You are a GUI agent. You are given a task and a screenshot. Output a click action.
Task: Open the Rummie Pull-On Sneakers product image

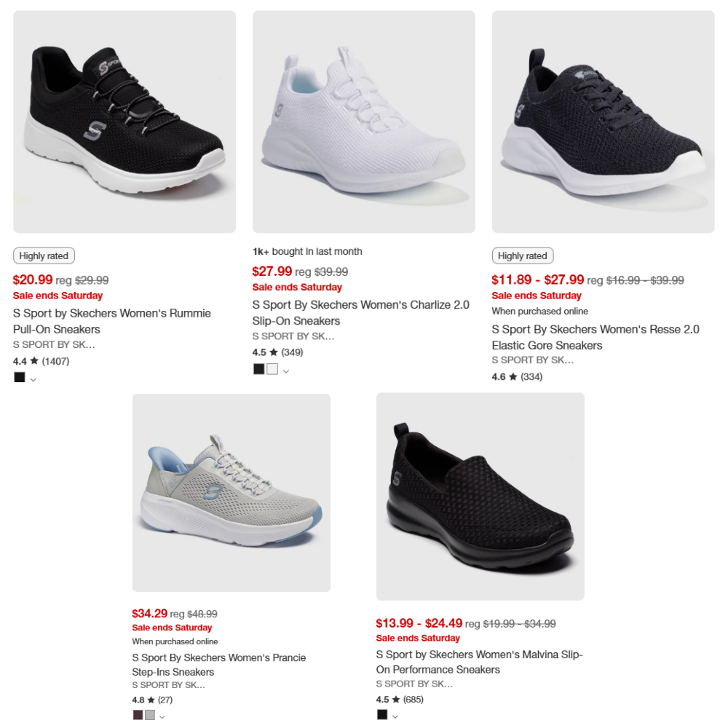(x=124, y=122)
